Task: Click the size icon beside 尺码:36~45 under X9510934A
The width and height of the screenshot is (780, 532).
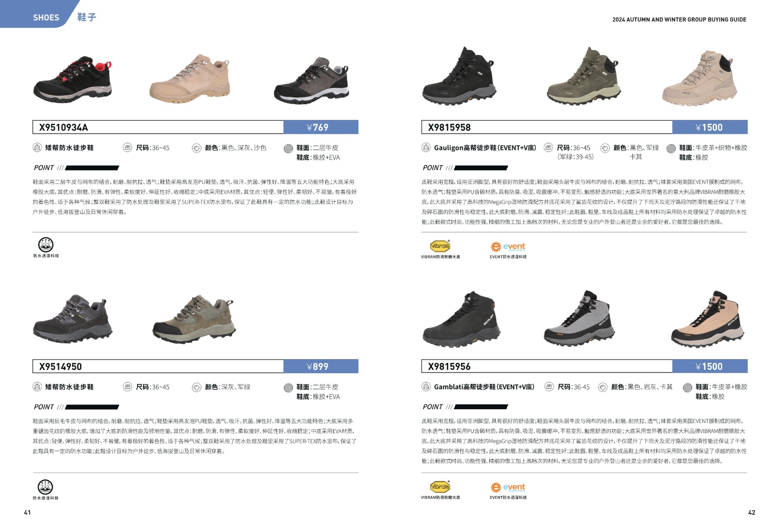Action: (x=128, y=148)
